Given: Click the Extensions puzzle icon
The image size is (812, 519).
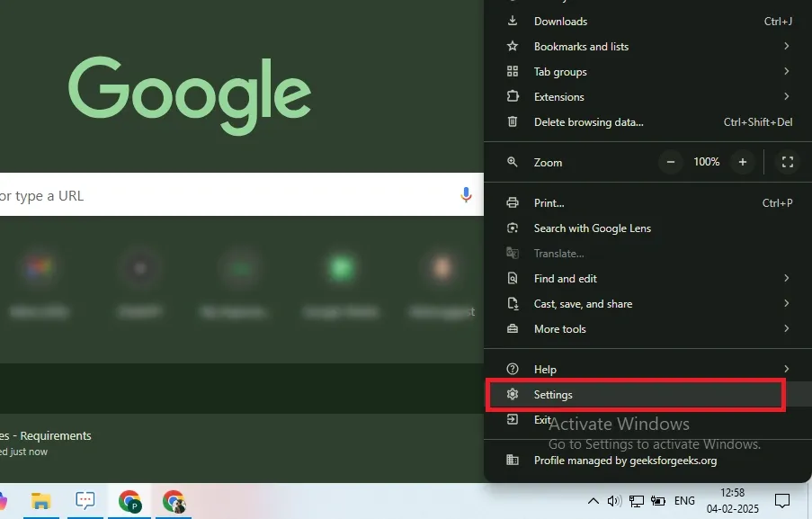Looking at the screenshot, I should (513, 96).
